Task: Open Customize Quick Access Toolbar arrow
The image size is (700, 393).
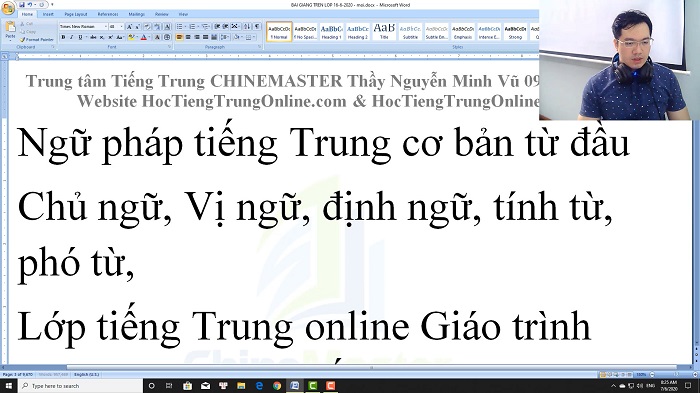Action: pos(52,5)
